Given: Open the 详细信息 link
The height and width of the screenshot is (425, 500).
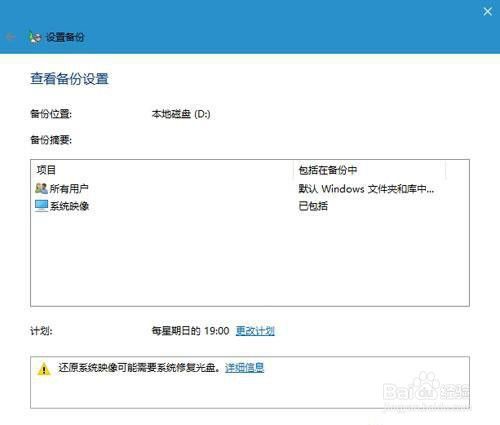Looking at the screenshot, I should coord(245,368).
